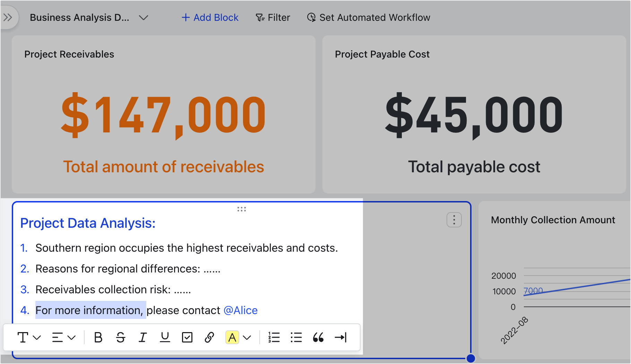Viewport: 631px width, 364px height.
Task: Apply block quote formatting
Action: tap(318, 337)
